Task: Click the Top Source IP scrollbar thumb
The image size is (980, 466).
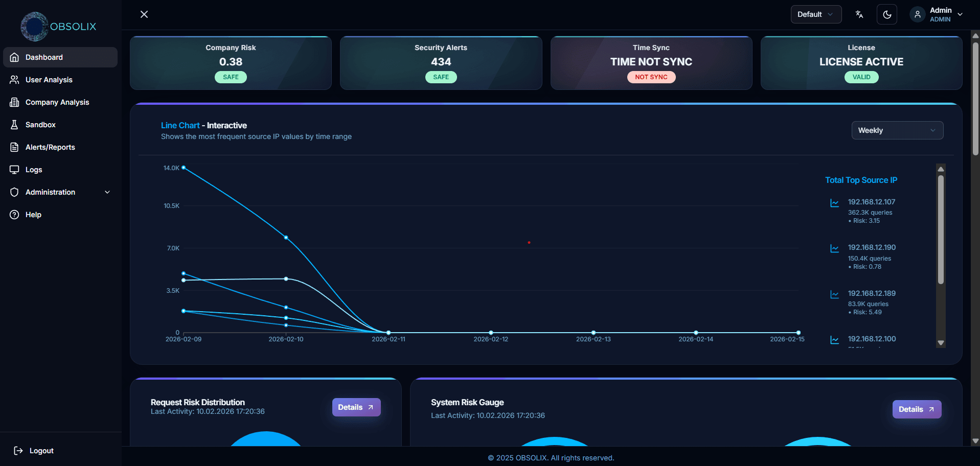Action: click(x=941, y=229)
